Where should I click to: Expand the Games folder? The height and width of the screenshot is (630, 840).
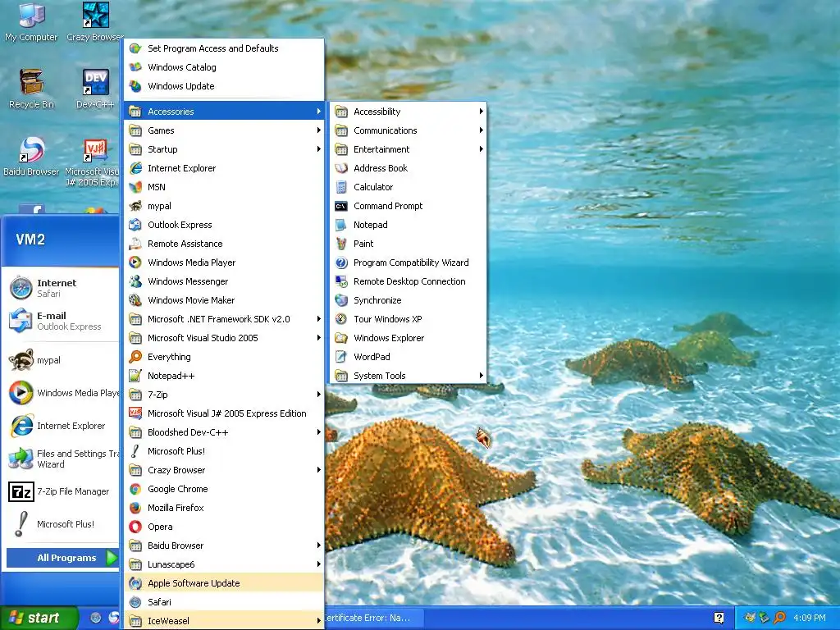[x=225, y=130]
